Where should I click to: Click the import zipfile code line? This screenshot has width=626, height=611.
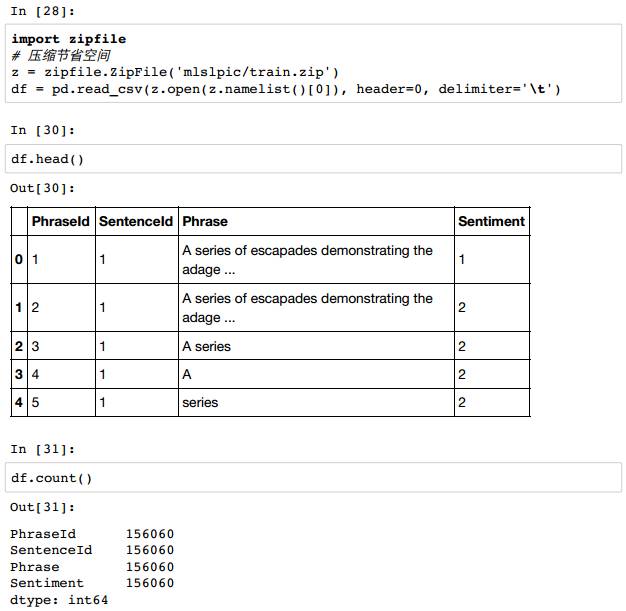[69, 39]
